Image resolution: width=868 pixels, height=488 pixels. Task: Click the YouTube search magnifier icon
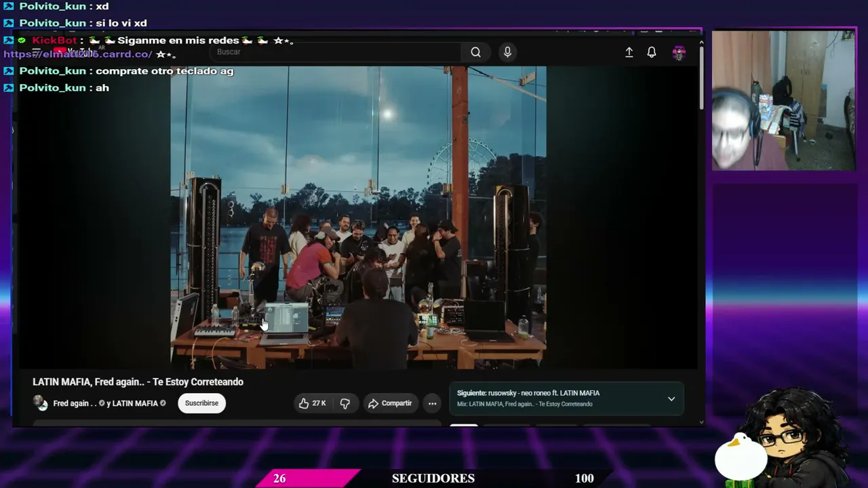pos(475,52)
